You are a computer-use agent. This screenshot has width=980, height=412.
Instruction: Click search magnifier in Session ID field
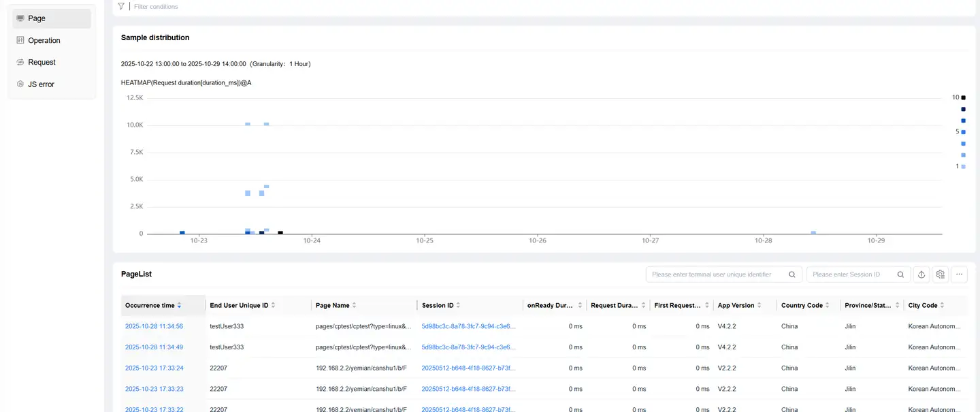point(900,274)
